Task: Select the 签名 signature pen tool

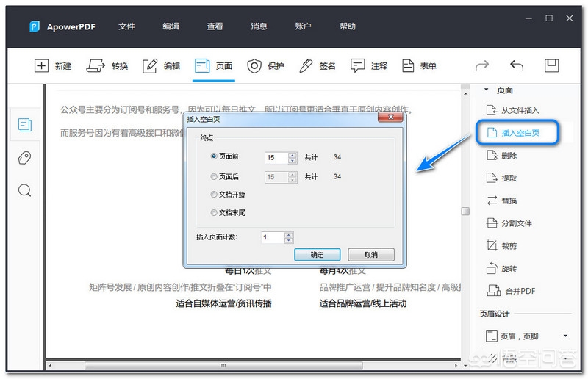Action: [318, 66]
